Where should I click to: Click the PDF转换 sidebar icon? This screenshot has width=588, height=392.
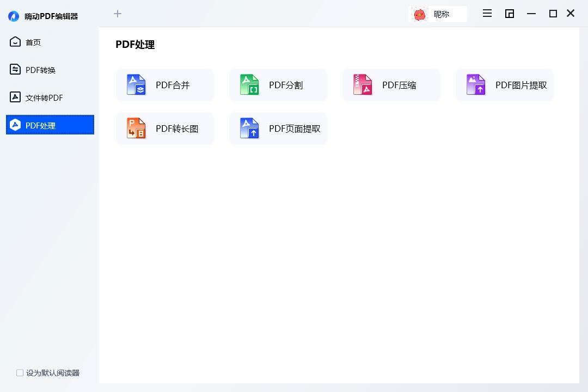click(15, 69)
